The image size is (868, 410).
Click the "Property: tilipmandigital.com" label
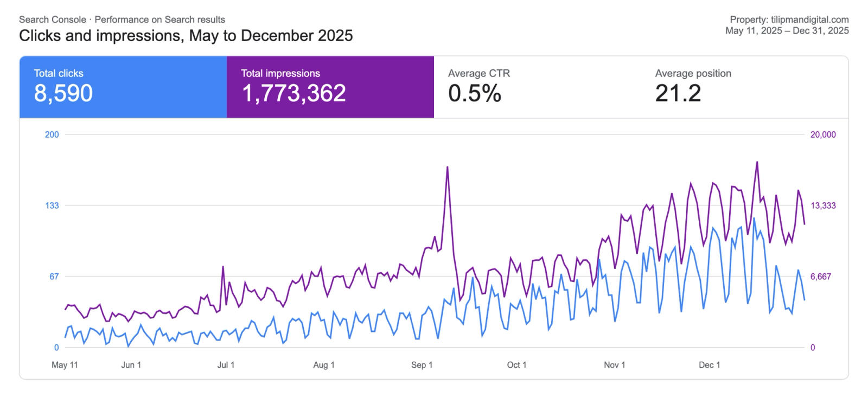click(789, 20)
